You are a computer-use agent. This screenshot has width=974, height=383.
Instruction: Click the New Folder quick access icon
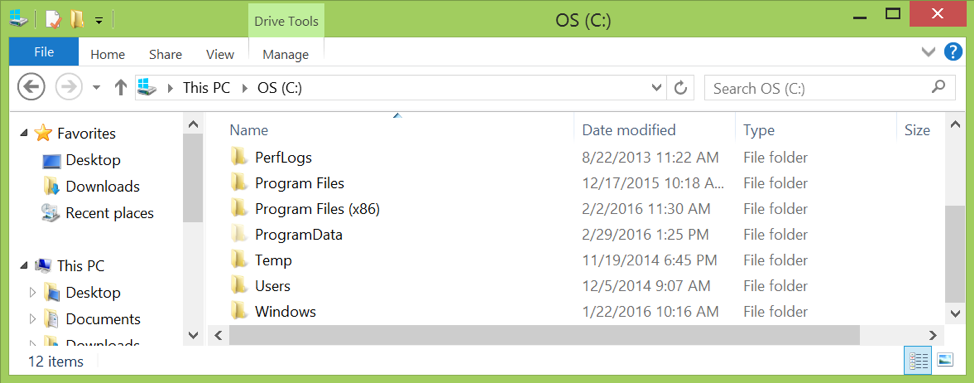[x=77, y=20]
